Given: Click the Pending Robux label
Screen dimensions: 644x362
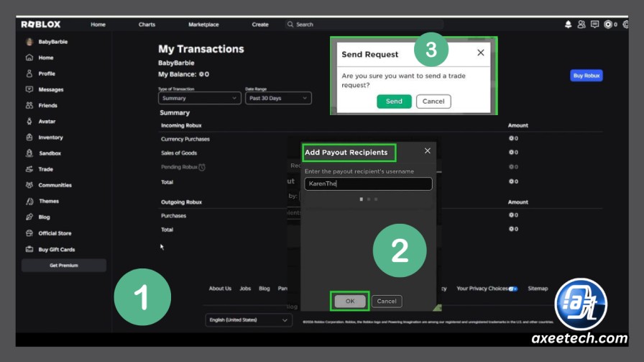Looking at the screenshot, I should coord(179,167).
